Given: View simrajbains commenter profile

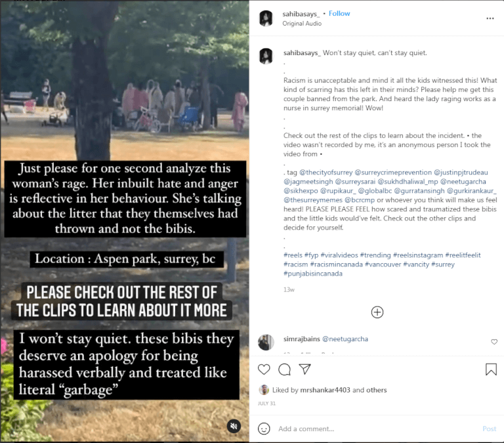Looking at the screenshot, I should (301, 339).
